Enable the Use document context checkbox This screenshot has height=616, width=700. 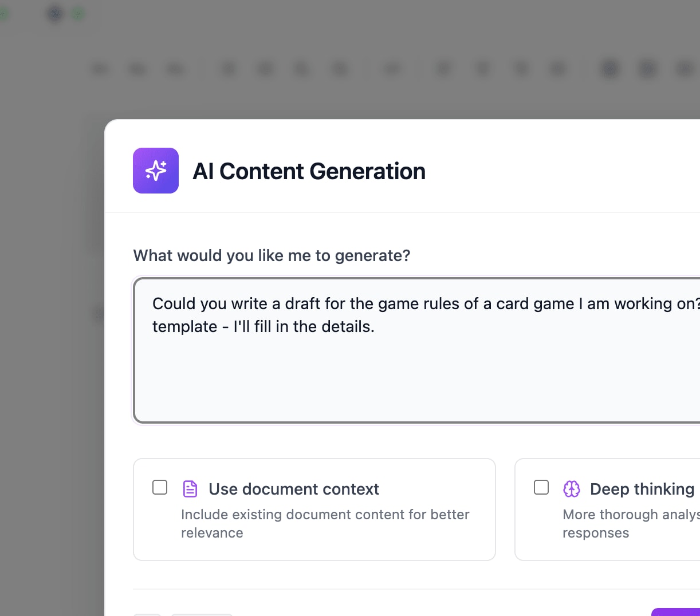pyautogui.click(x=160, y=487)
